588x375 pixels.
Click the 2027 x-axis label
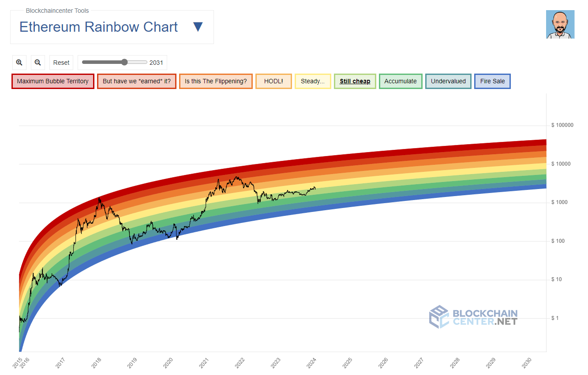pos(419,363)
